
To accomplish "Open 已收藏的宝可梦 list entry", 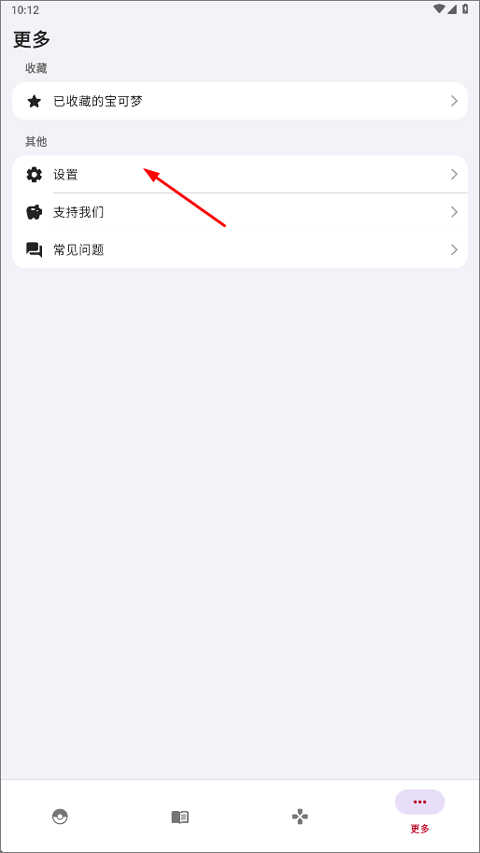I will 240,101.
